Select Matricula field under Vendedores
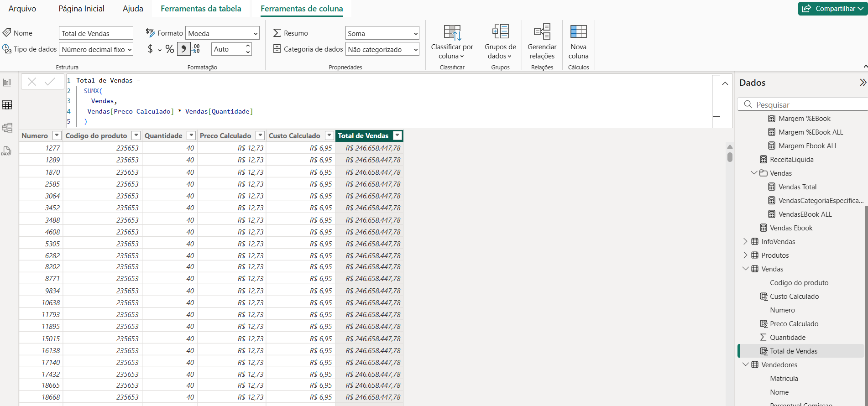 pyautogui.click(x=784, y=379)
